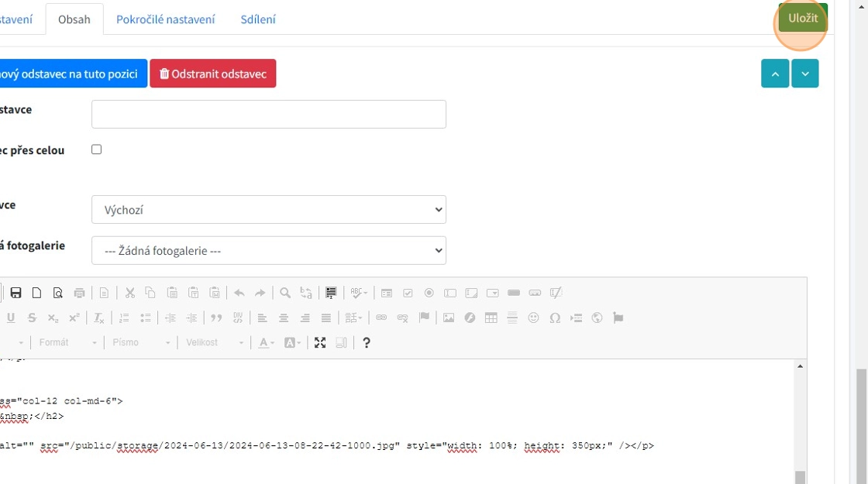Click the New Page editor icon
Screen dimensions: 868x484
(x=36, y=293)
